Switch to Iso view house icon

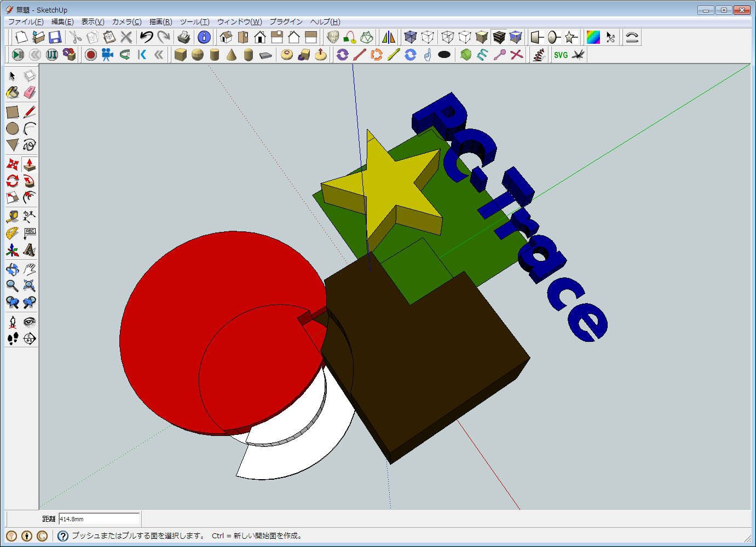point(226,37)
